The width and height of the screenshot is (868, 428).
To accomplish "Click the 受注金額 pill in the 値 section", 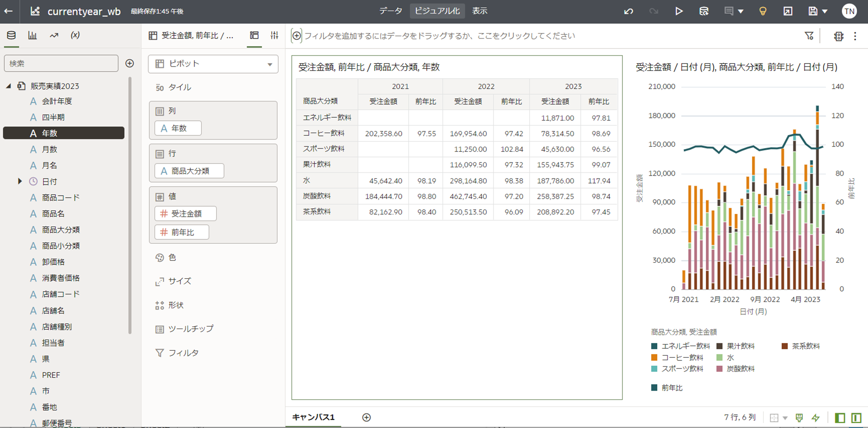I will (185, 214).
